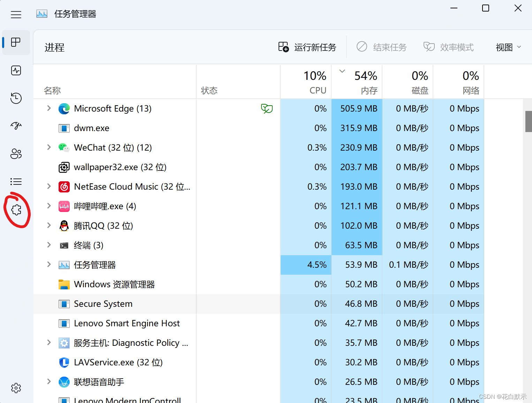
Task: Expand the WeChat process group
Action: tap(48, 147)
